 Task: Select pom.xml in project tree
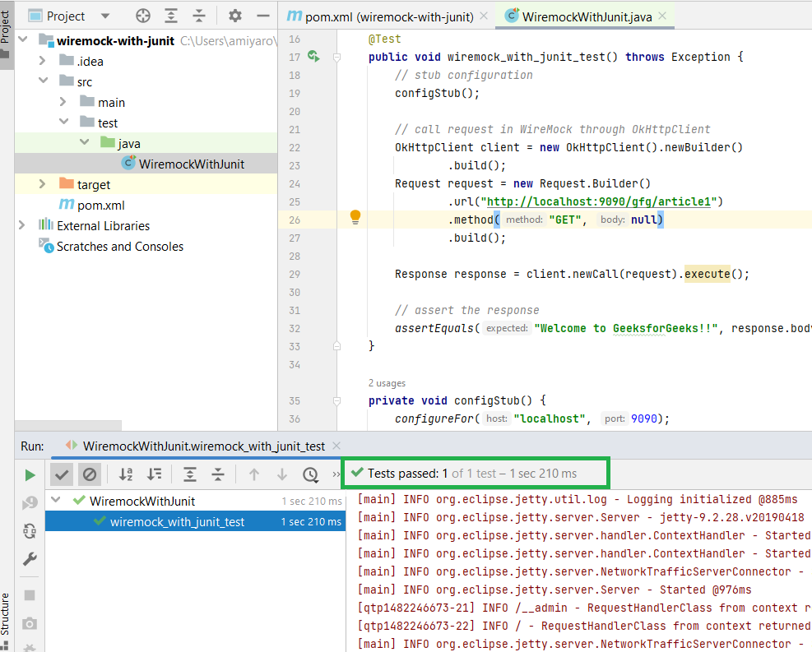101,205
